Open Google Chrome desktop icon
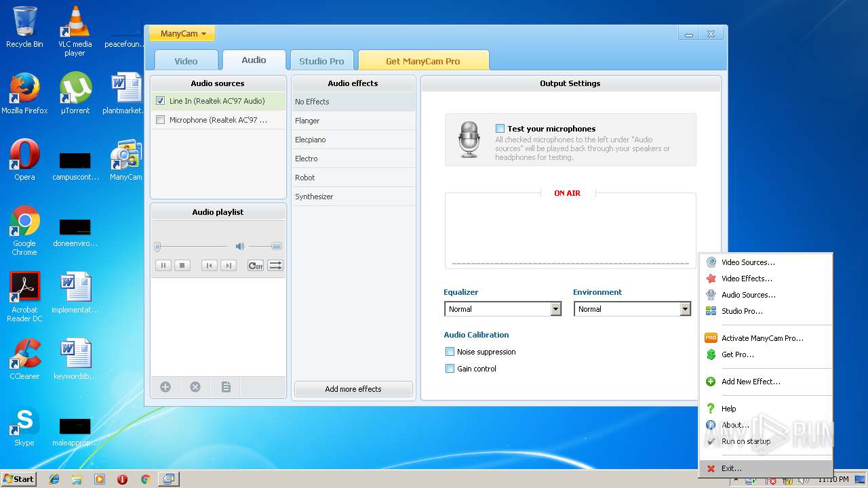 (24, 230)
